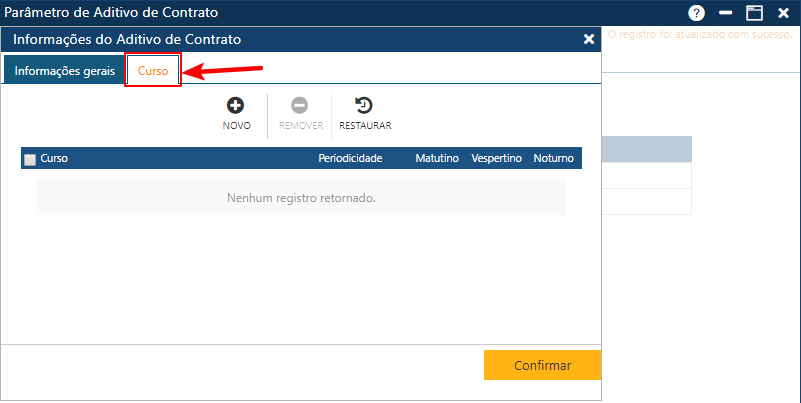Maximize the Parâmetro de Aditivo de Contrato window
The height and width of the screenshot is (403, 801).
pos(754,13)
